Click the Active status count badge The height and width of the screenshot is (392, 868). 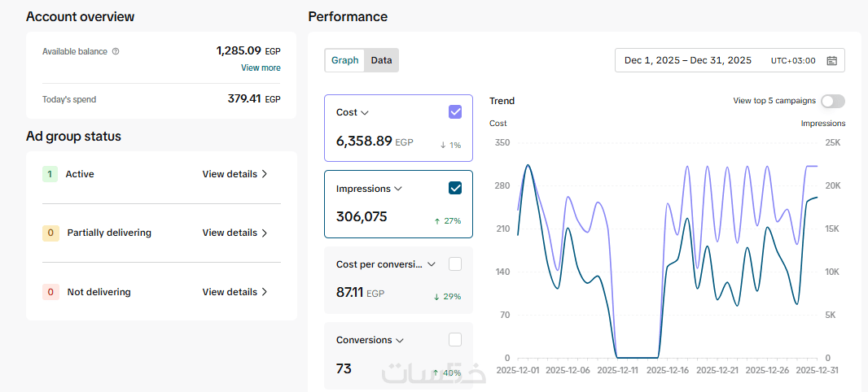tap(50, 174)
